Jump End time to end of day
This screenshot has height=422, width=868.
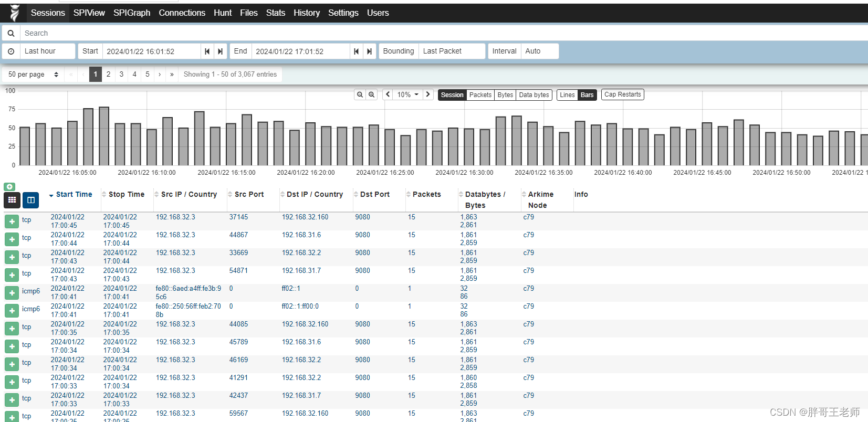(370, 51)
